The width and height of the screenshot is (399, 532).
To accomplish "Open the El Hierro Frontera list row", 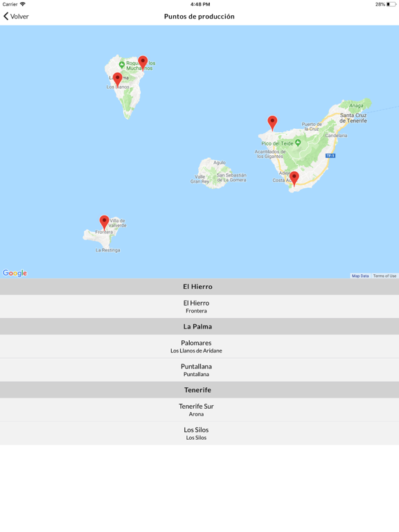I will point(199,306).
